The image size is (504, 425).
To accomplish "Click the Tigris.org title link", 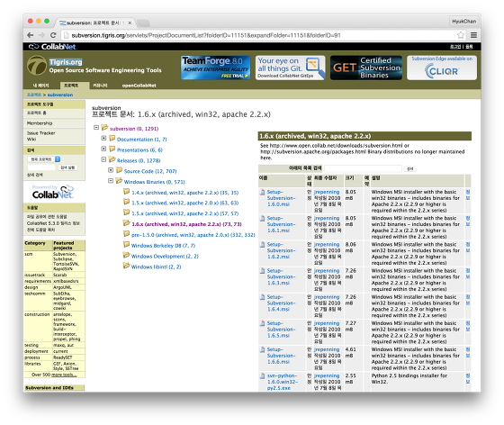I will pyautogui.click(x=66, y=62).
